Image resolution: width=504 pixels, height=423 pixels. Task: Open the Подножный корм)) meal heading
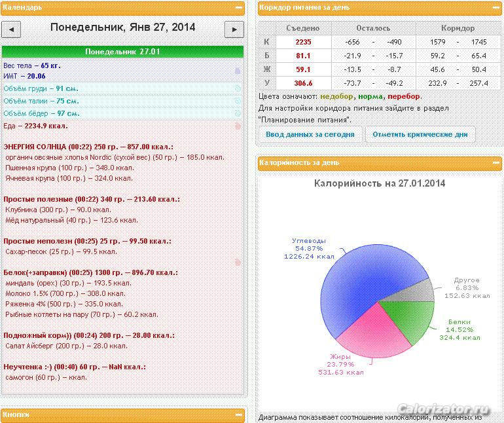(89, 335)
